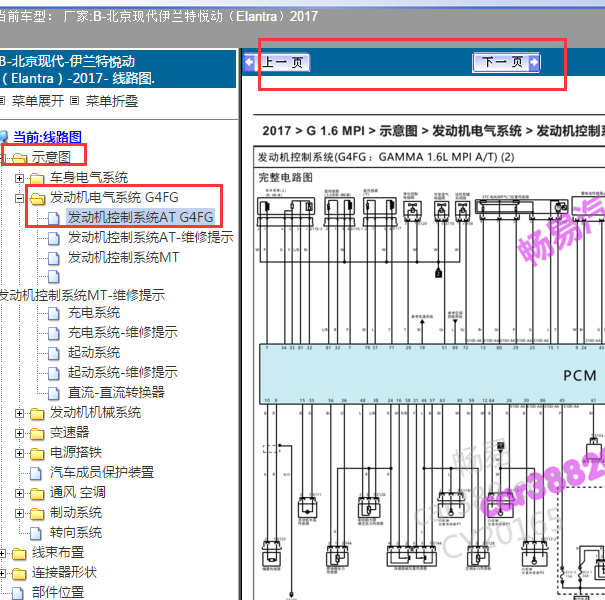The width and height of the screenshot is (605, 600).
Task: Click the 完整电路图 label in diagram
Action: pyautogui.click(x=286, y=177)
